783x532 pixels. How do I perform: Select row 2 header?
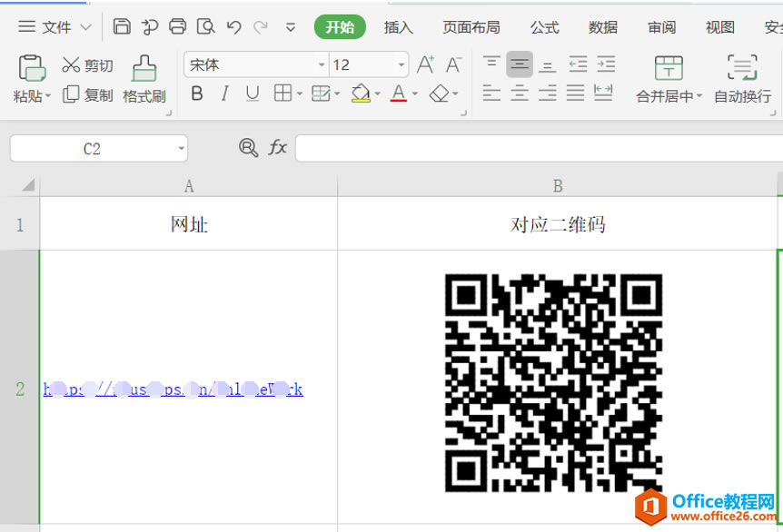[x=20, y=388]
